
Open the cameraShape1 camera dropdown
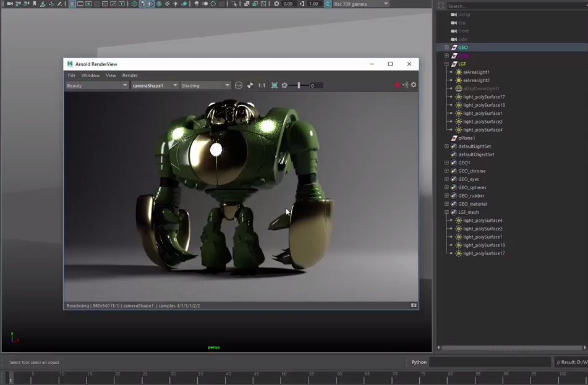[155, 85]
